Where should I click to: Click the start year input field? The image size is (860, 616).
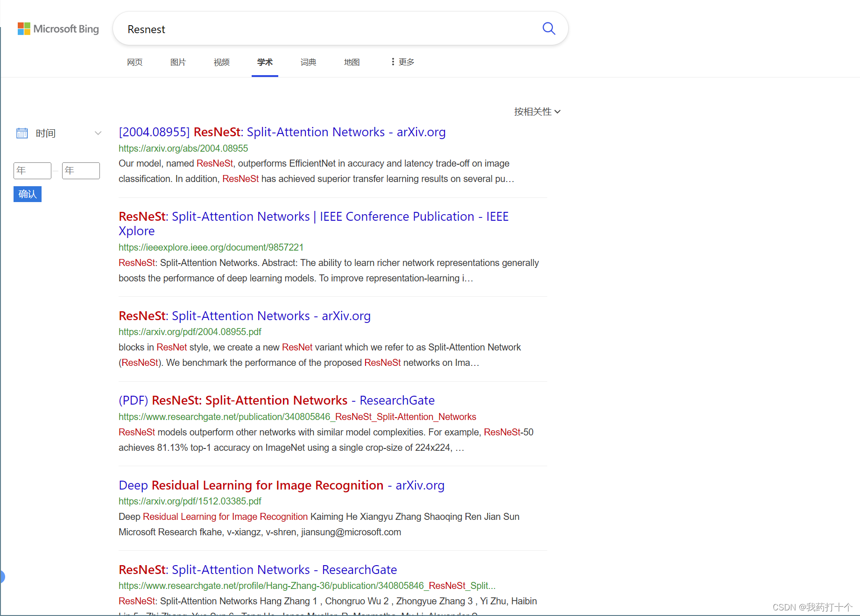coord(32,171)
